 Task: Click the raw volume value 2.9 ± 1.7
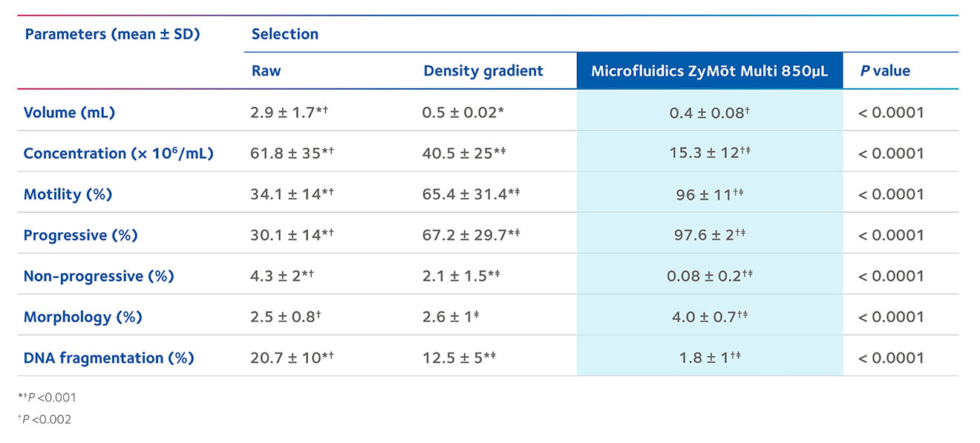click(x=288, y=113)
